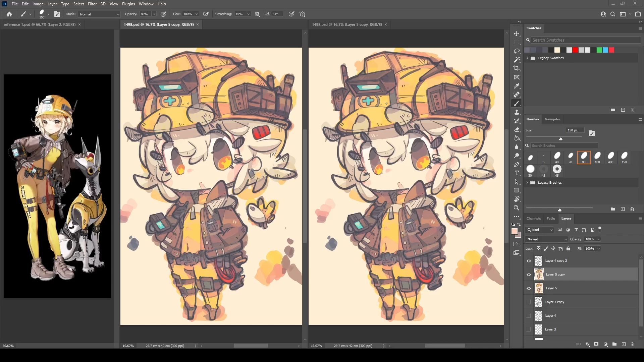644x362 pixels.
Task: Select the Lasso tool
Action: [517, 51]
